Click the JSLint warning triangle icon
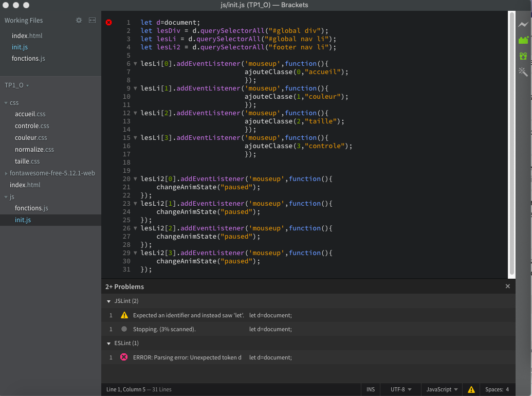 124,315
